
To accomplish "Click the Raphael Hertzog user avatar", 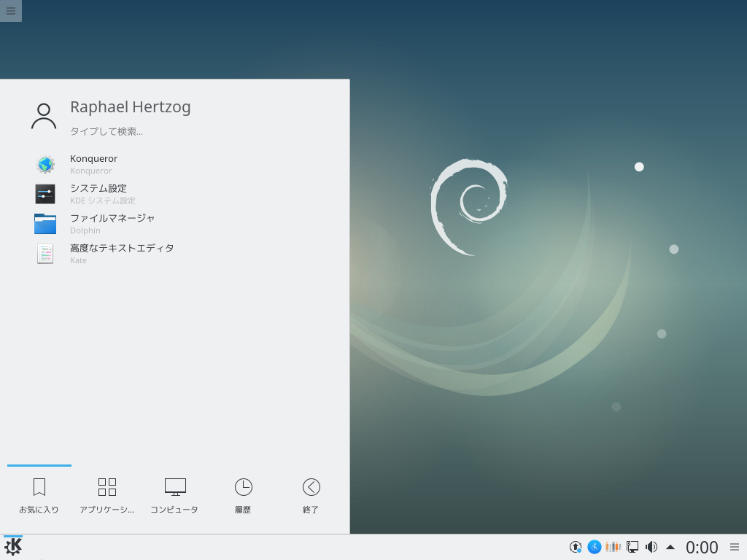I will tap(44, 114).
